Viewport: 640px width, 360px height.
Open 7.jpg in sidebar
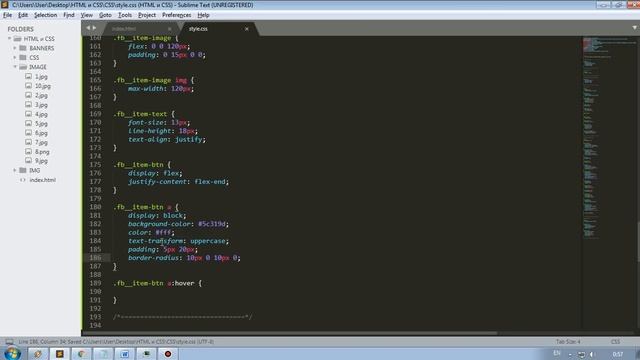click(x=41, y=142)
